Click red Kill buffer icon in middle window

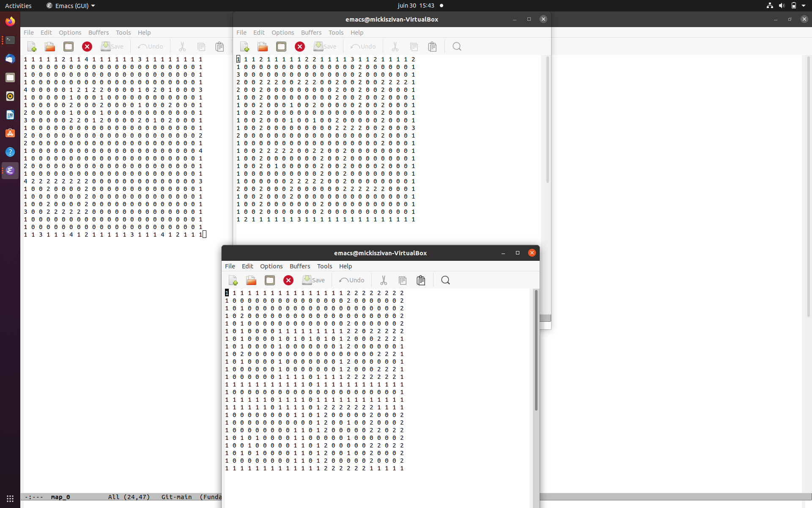(x=300, y=47)
